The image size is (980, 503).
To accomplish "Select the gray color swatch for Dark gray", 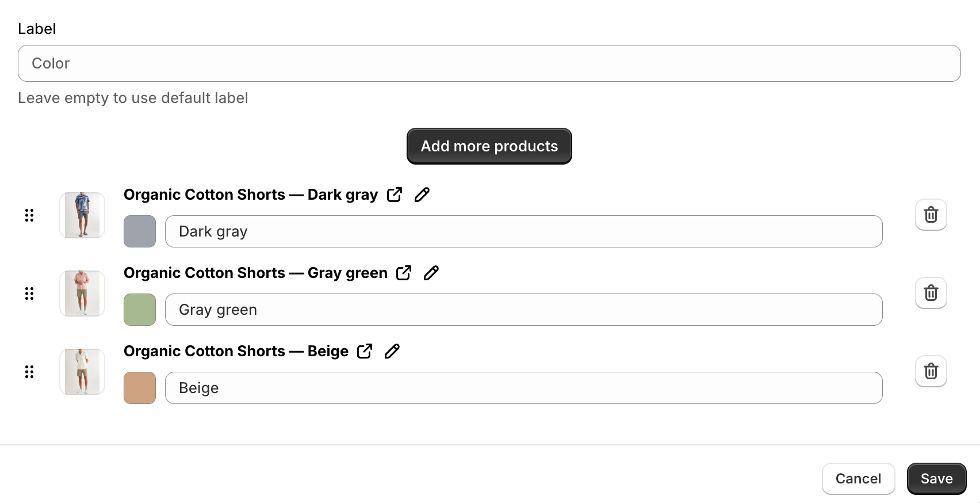I will click(x=139, y=231).
